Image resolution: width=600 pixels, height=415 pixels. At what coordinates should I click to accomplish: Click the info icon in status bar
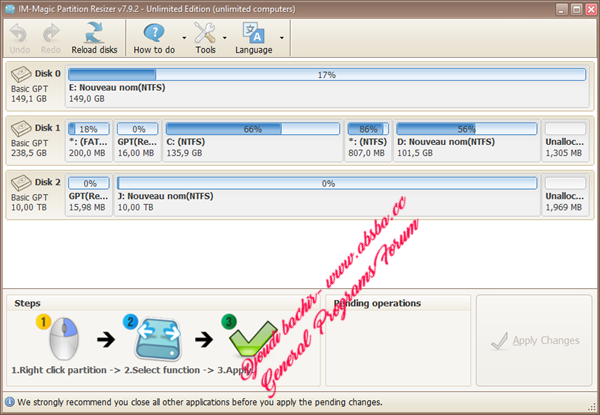[10, 402]
